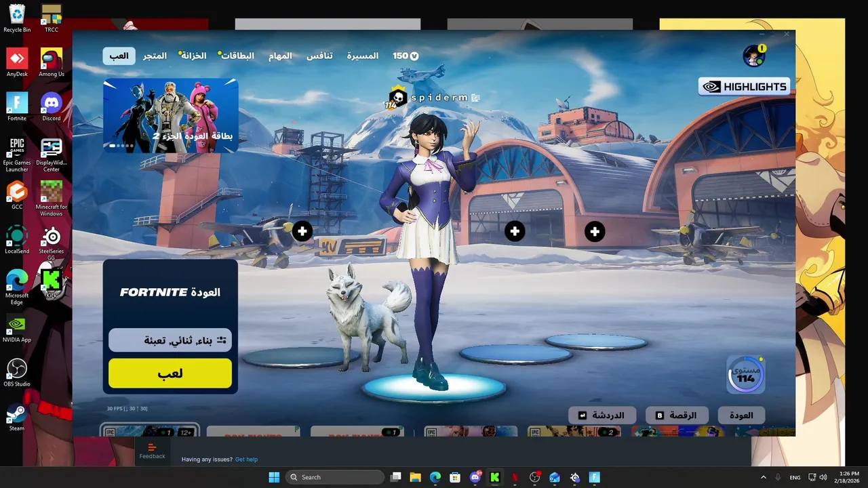Select Microsoft Edge desktop shortcut
Screen dimensions: 868x488
17,287
